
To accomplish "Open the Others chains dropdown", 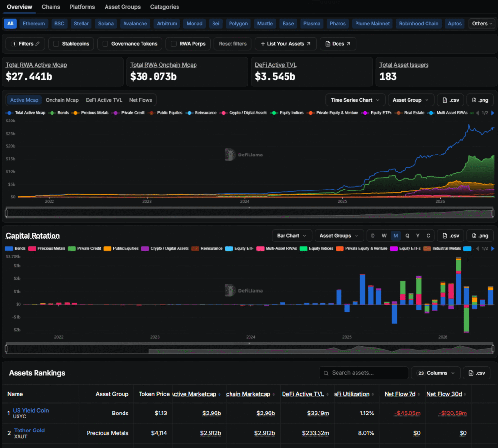I will point(482,24).
